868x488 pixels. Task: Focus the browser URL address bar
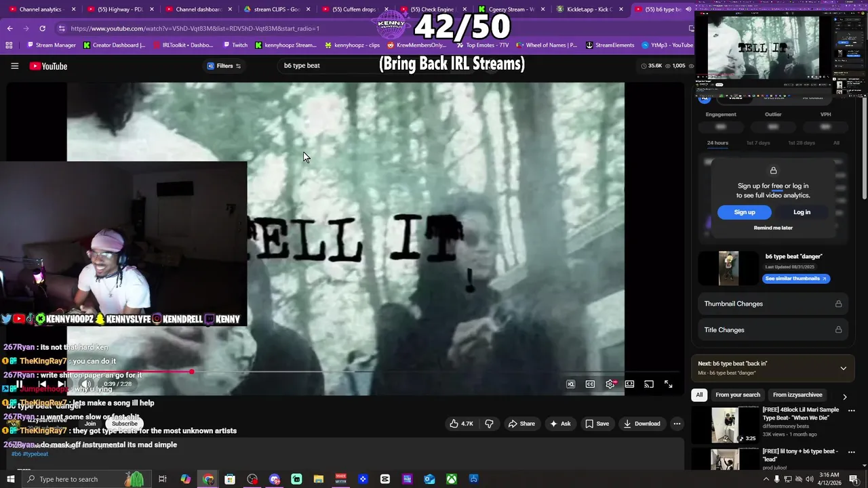tap(373, 28)
